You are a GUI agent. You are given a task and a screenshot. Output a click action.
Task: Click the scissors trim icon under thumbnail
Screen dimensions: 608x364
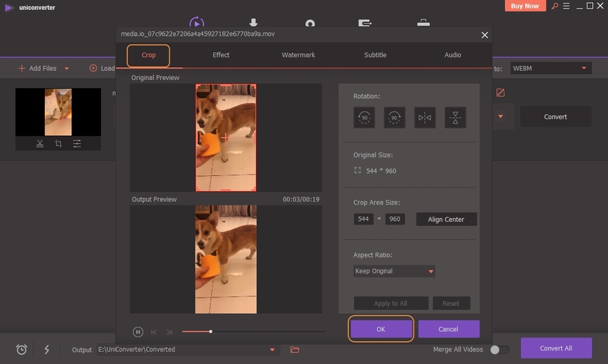(x=39, y=144)
